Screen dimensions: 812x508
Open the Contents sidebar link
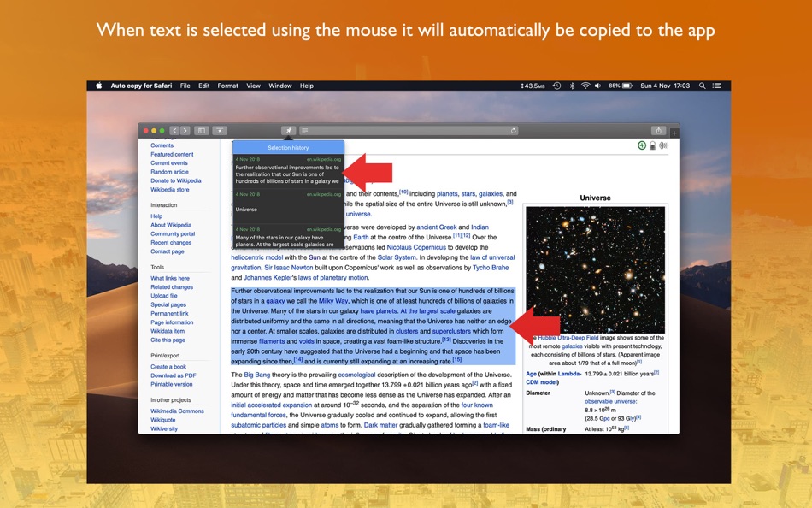(162, 145)
